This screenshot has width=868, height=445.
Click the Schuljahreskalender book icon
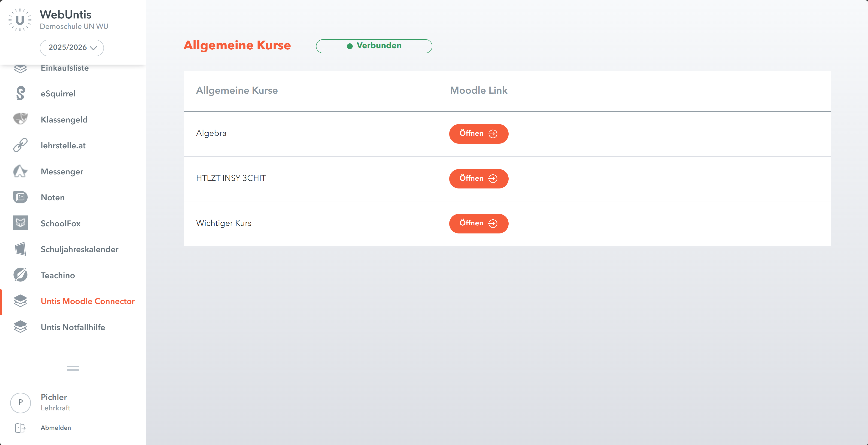pos(20,249)
